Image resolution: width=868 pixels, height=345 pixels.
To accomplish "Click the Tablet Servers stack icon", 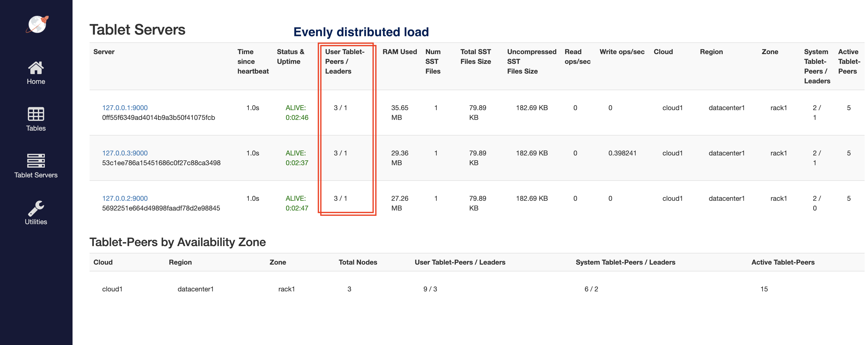I will coord(36,161).
